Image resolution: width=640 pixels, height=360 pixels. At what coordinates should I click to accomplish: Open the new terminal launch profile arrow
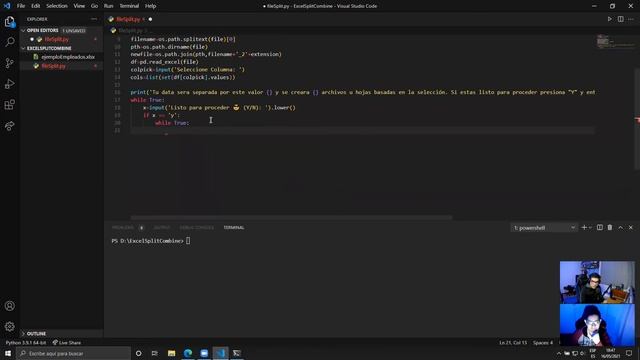point(590,228)
